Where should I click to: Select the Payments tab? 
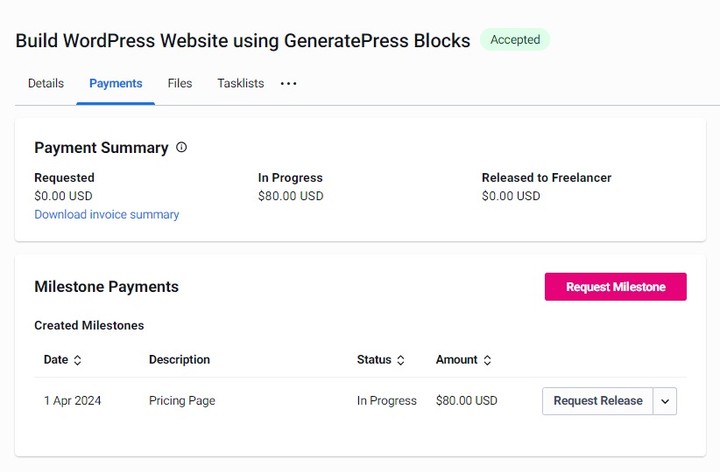(x=116, y=84)
